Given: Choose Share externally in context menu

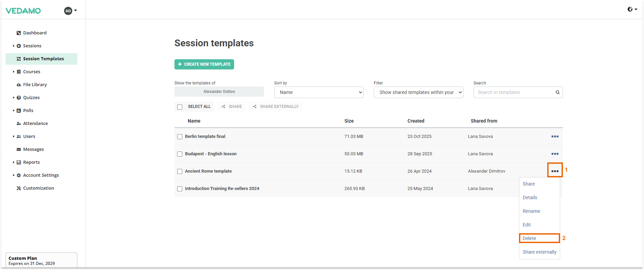Looking at the screenshot, I should tap(539, 252).
